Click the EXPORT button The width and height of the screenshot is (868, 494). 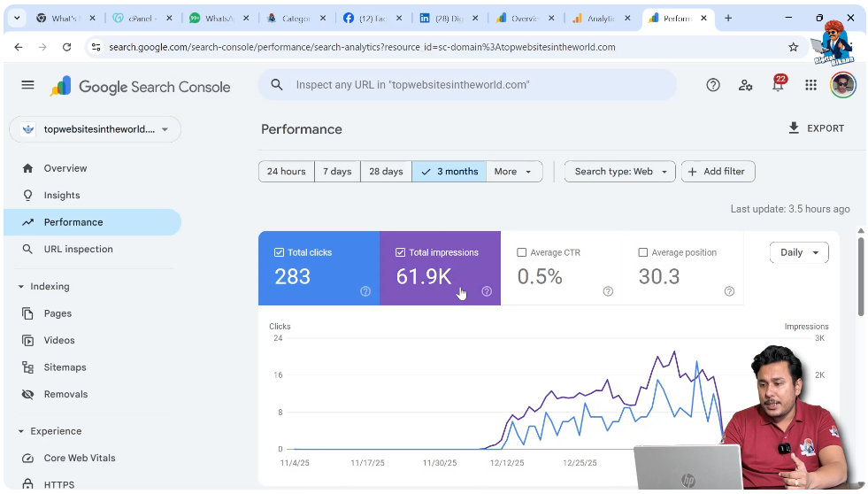[816, 128]
